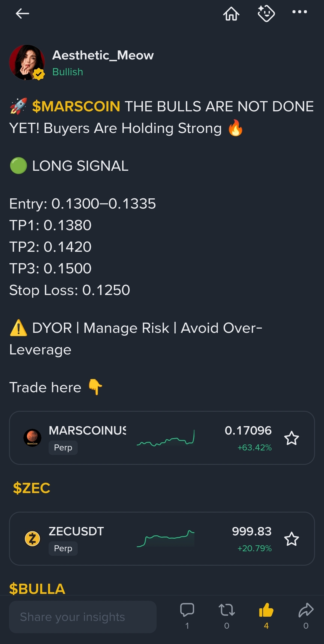Open the Zcash coin logo

32,539
